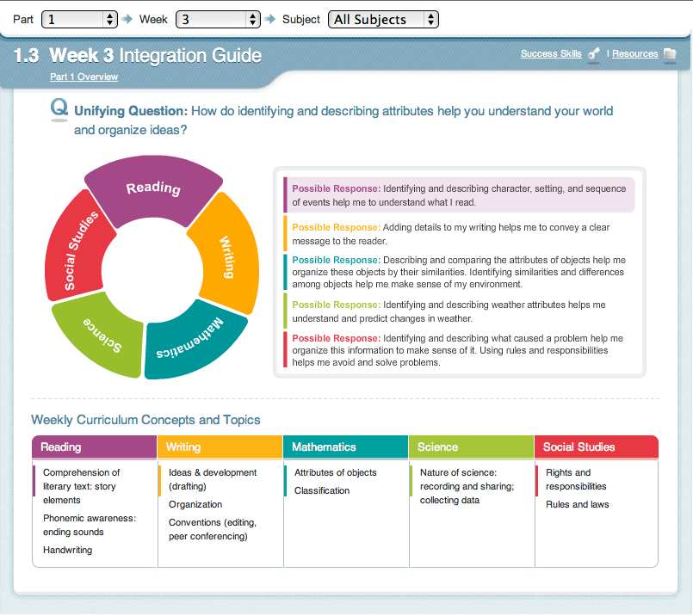Click the purple Reading possible response
Viewport: 693px width, 616px height.
[x=459, y=195]
